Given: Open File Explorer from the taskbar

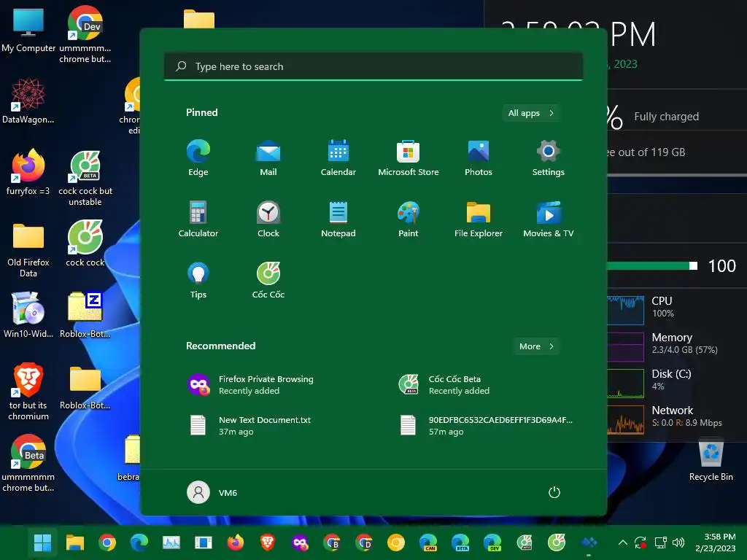Looking at the screenshot, I should [75, 542].
